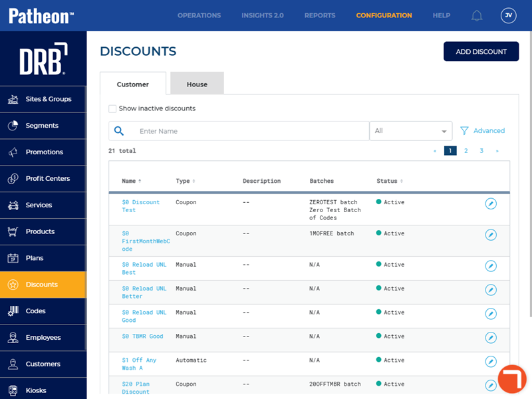This screenshot has width=532, height=399.
Task: Click the Services car icon
Action: tap(13, 205)
